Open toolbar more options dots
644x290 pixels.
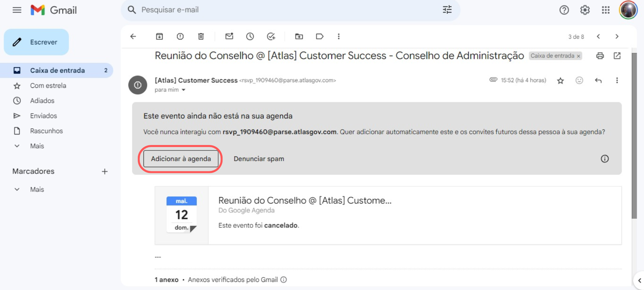(x=338, y=36)
